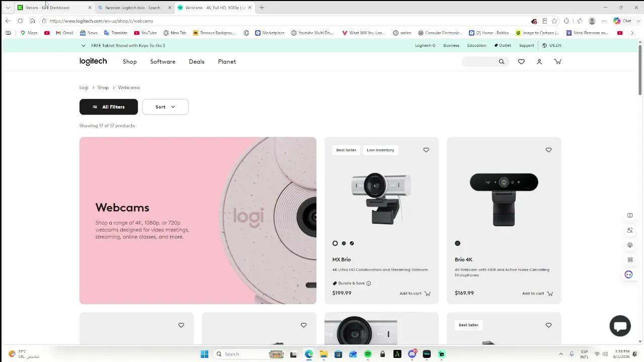Viewport: 644px width, 362px height.
Task: Expand the FREE Tablet Stand promo chevron
Action: (84, 46)
